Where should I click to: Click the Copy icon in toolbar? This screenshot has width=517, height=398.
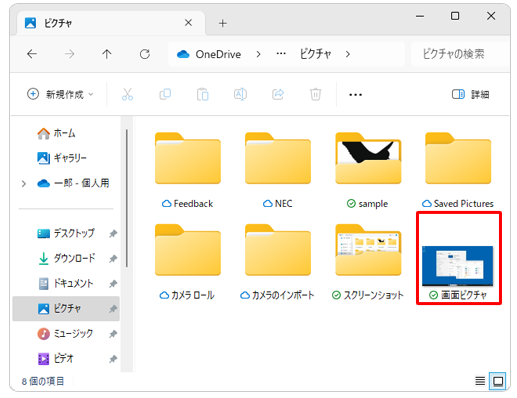coord(165,94)
